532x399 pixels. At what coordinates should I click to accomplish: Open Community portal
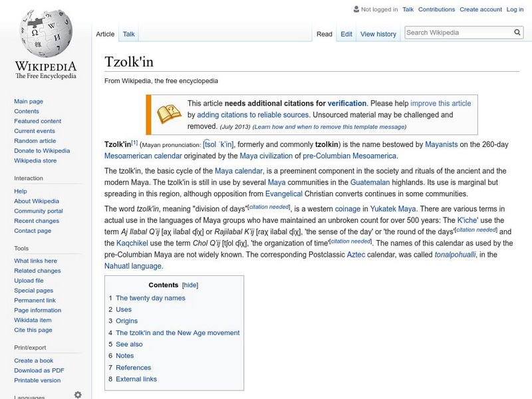pos(39,211)
